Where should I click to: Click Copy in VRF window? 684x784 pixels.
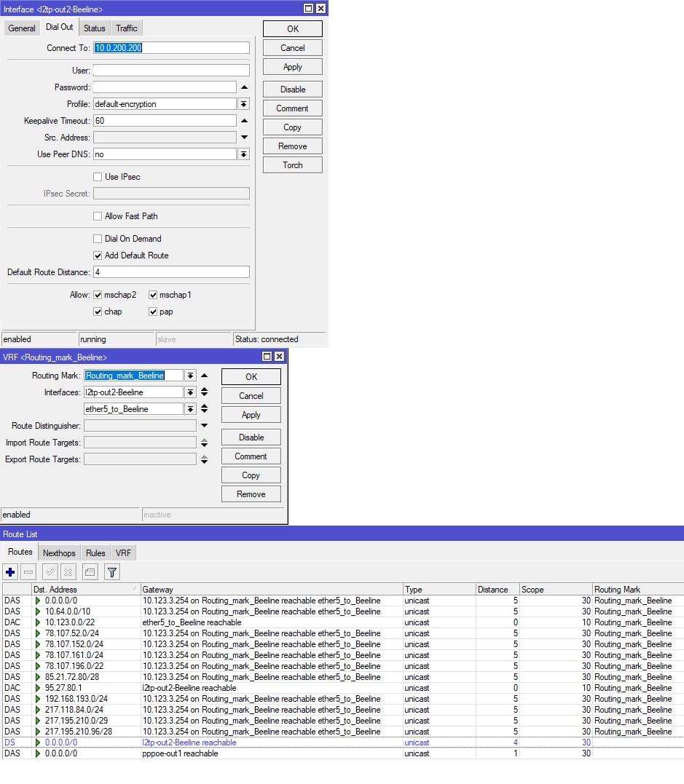tap(251, 475)
